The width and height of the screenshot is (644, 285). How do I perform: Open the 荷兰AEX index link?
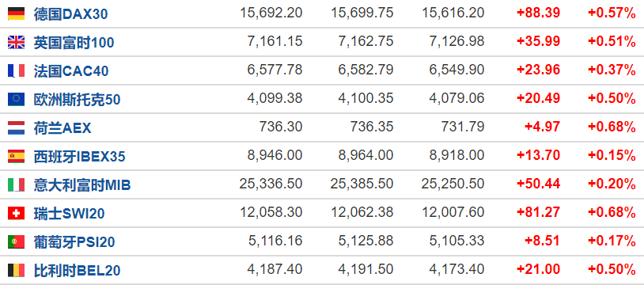pos(63,128)
